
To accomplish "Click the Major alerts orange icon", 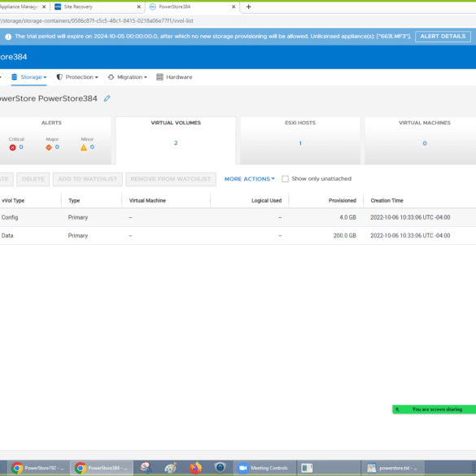I will [x=49, y=147].
